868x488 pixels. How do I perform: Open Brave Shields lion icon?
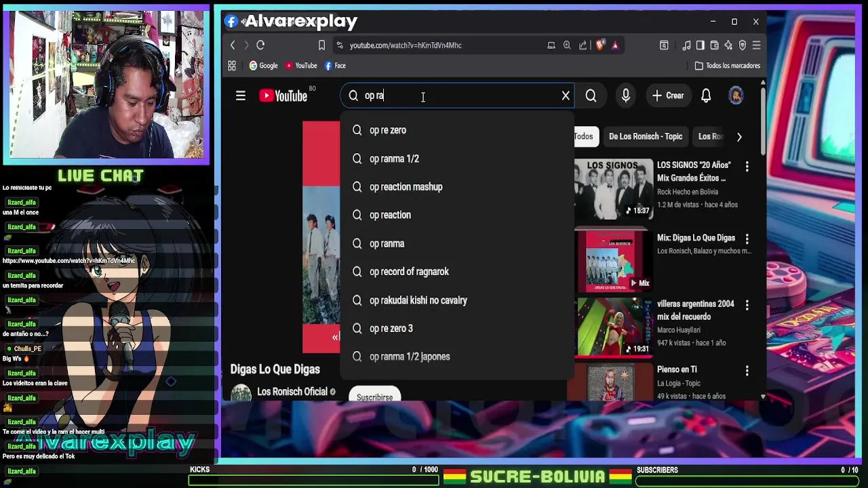tap(600, 45)
